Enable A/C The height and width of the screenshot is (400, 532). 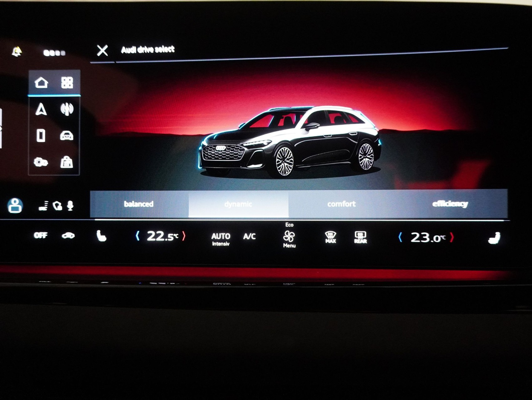(250, 236)
